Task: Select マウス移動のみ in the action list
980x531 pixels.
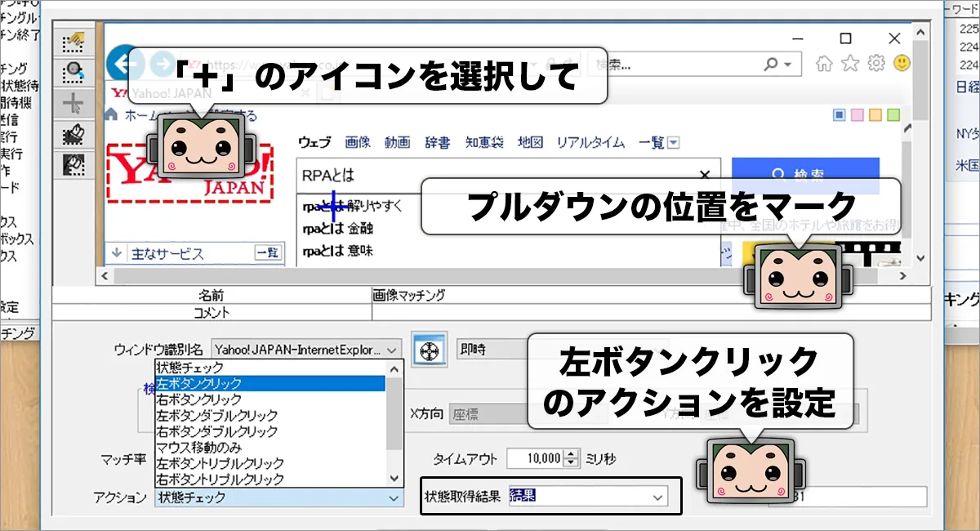Action: (269, 447)
